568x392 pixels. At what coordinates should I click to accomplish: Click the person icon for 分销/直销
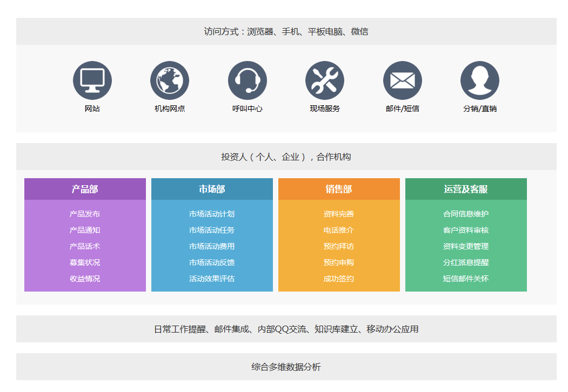(x=480, y=80)
